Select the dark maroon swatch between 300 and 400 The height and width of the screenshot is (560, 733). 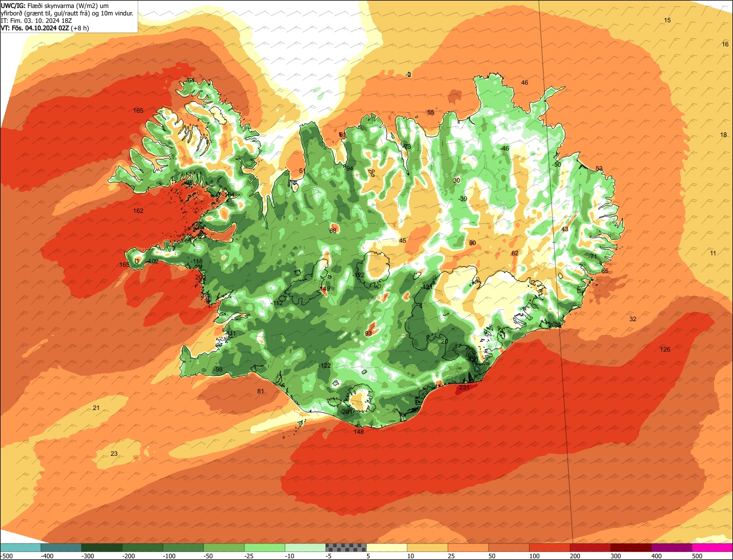click(631, 547)
